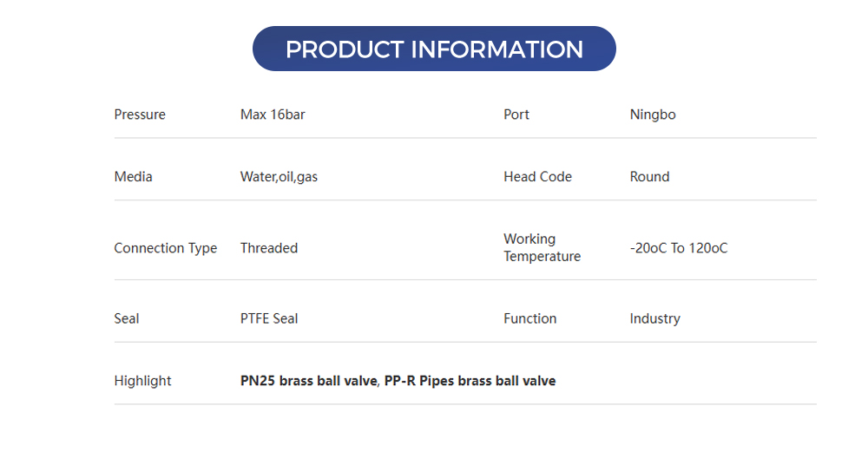Select the Water,oil,gas value

(x=279, y=177)
